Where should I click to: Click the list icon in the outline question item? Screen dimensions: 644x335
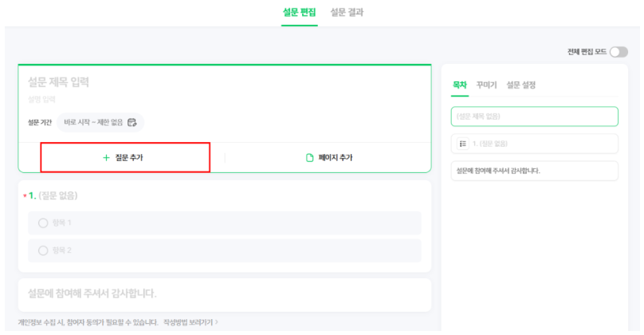tap(462, 144)
